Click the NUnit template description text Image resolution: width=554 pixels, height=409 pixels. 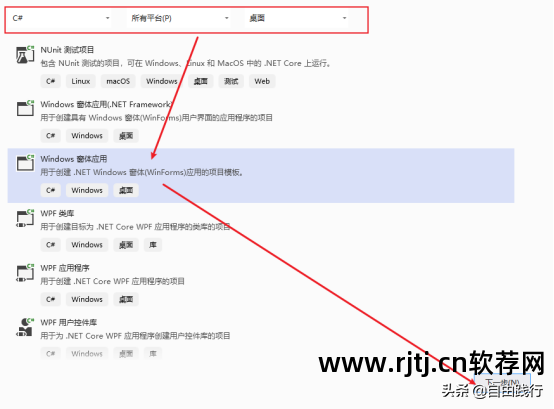click(x=186, y=63)
